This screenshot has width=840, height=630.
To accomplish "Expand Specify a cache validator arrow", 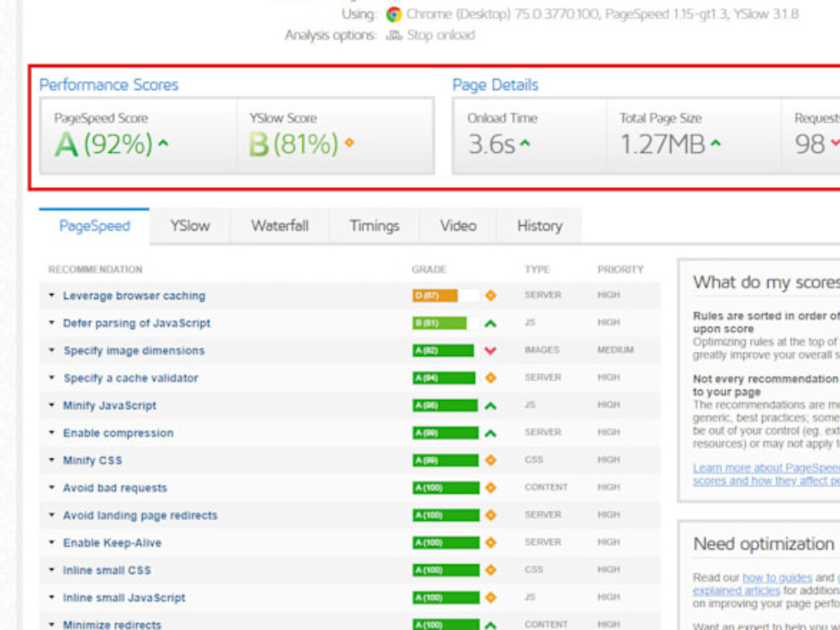I will click(51, 378).
